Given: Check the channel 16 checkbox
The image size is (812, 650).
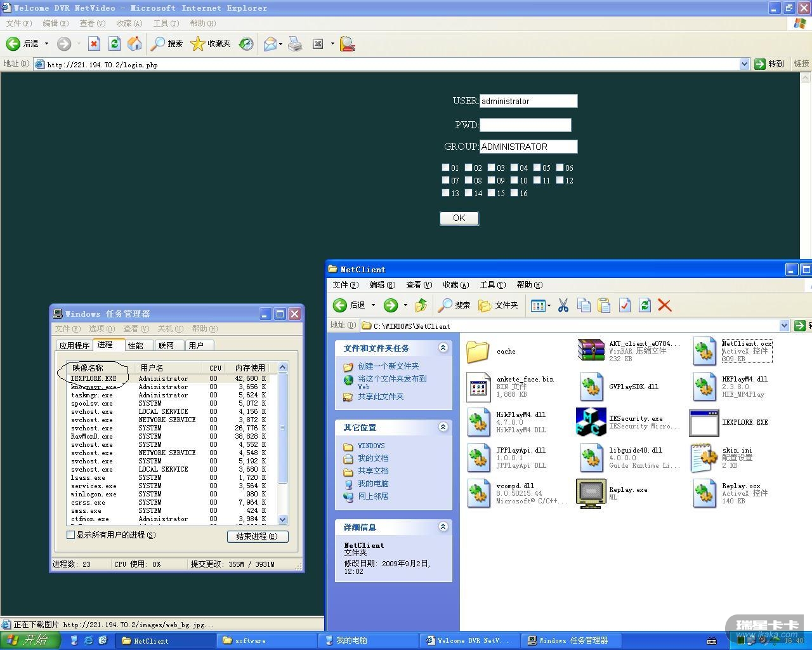Looking at the screenshot, I should 514,193.
